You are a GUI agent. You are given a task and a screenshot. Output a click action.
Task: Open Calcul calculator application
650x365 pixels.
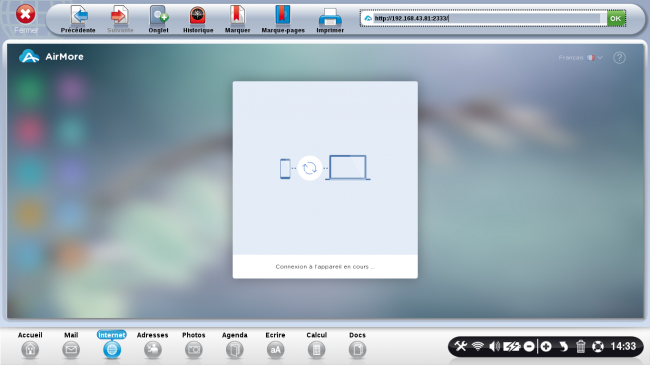pyautogui.click(x=316, y=345)
